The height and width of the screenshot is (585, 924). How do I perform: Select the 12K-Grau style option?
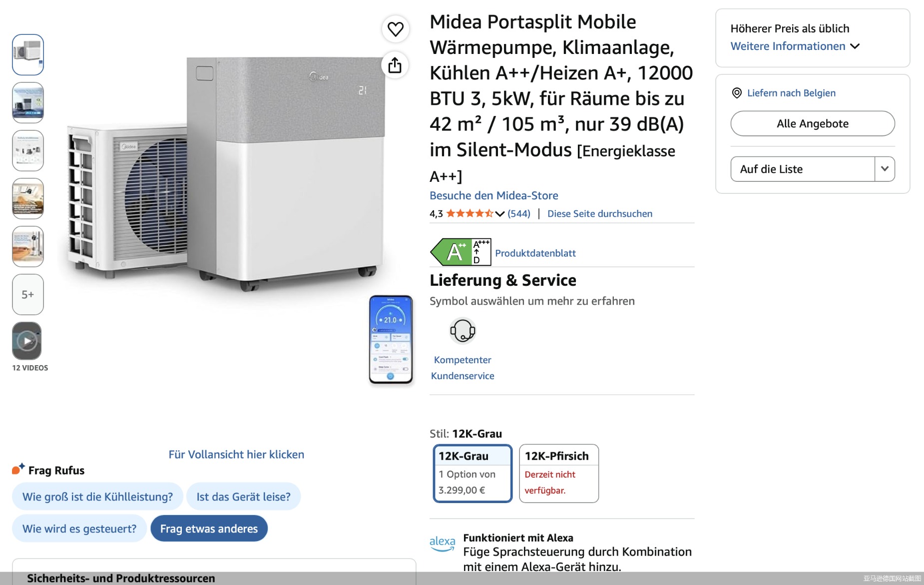[x=472, y=474]
